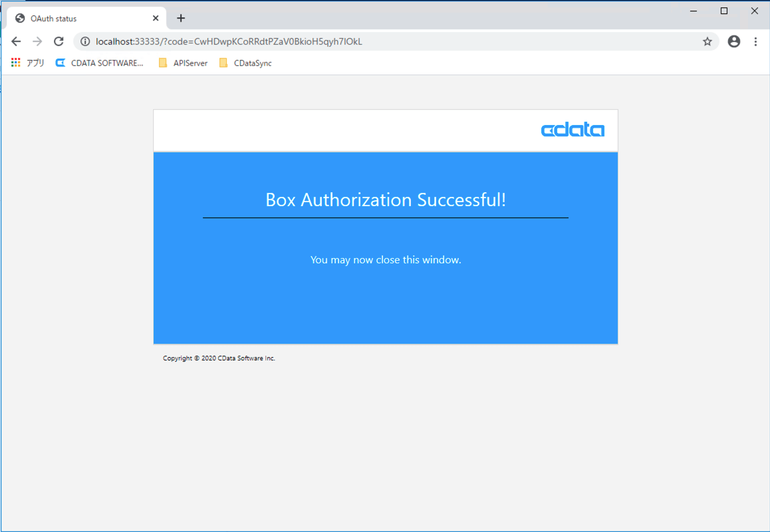Click 'You may now close this window' text
770x532 pixels.
(386, 259)
